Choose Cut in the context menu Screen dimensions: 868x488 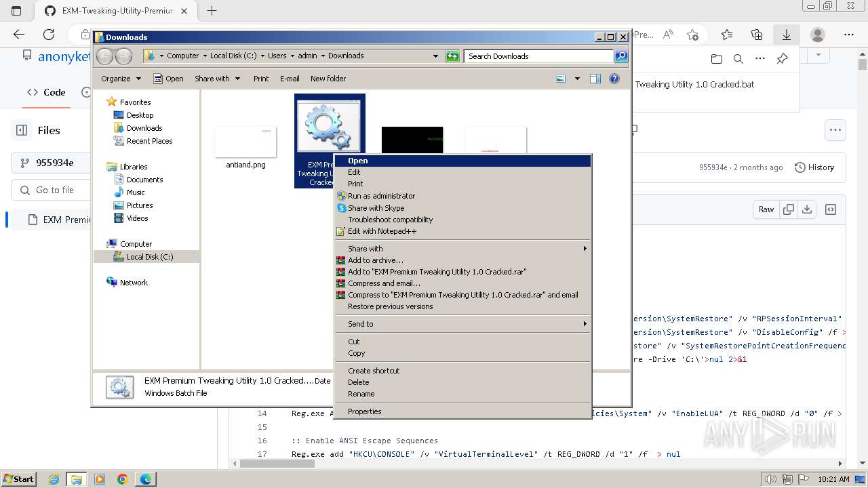click(463, 342)
